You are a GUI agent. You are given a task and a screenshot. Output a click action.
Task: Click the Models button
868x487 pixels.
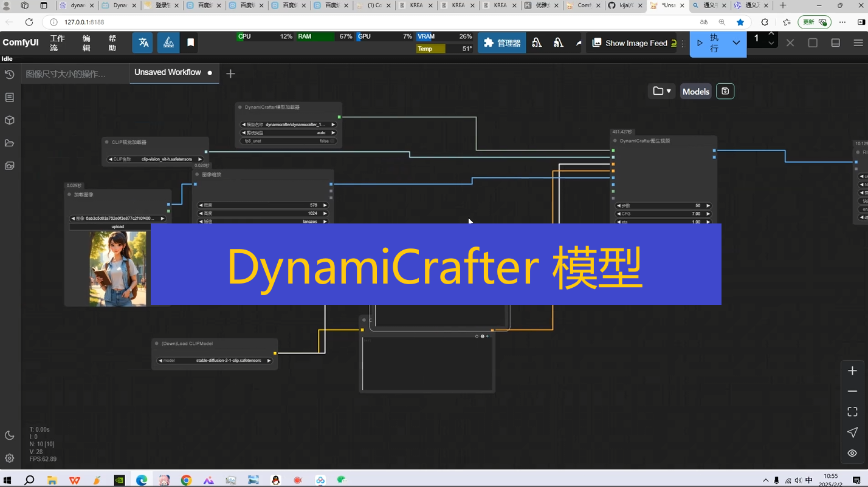pos(696,92)
